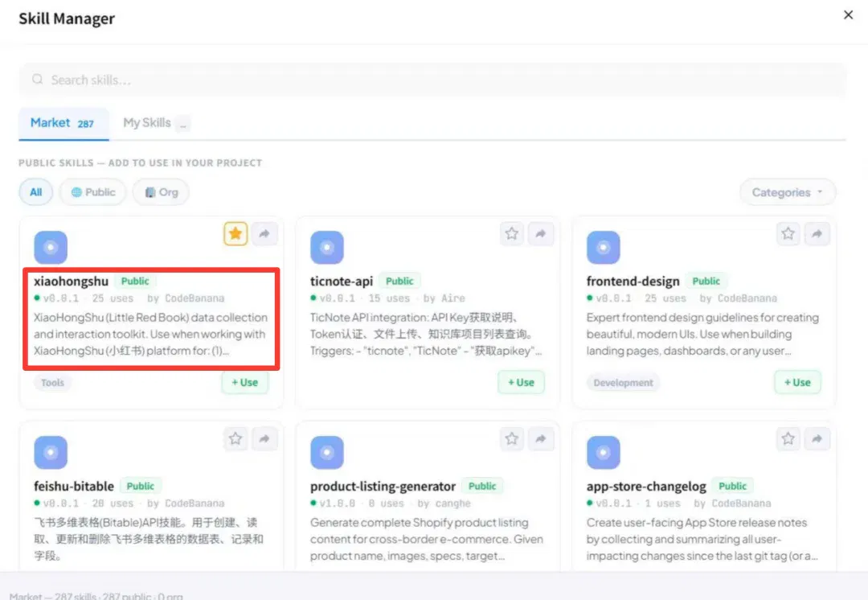Switch to the My Skills tab
868x600 pixels.
(x=156, y=123)
